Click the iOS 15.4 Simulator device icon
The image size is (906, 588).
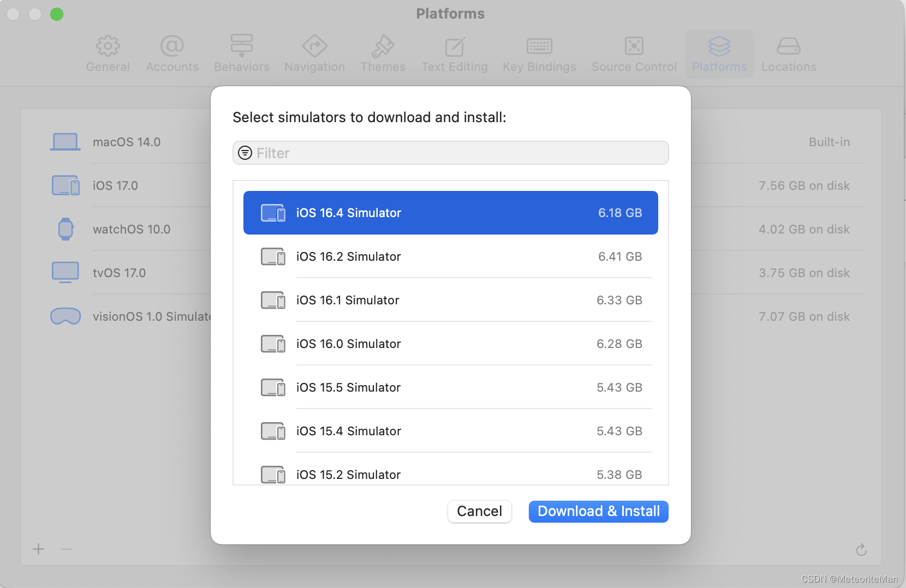point(273,431)
